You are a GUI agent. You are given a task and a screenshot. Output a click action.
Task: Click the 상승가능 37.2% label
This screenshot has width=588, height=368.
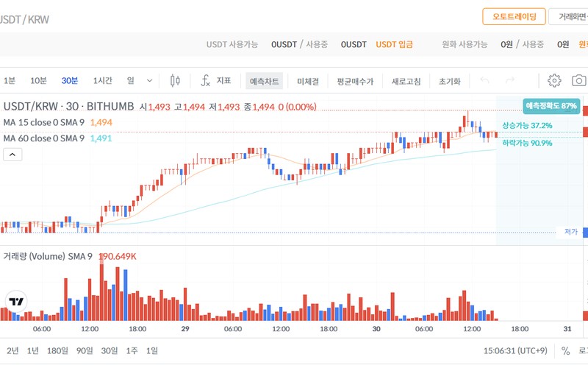[527, 125]
